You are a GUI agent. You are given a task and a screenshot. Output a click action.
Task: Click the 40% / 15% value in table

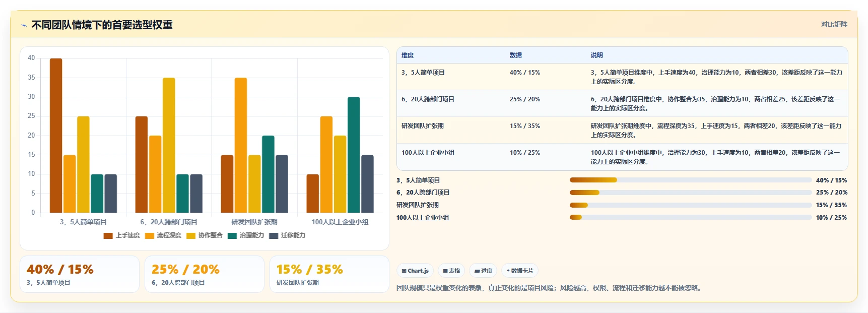(x=524, y=73)
